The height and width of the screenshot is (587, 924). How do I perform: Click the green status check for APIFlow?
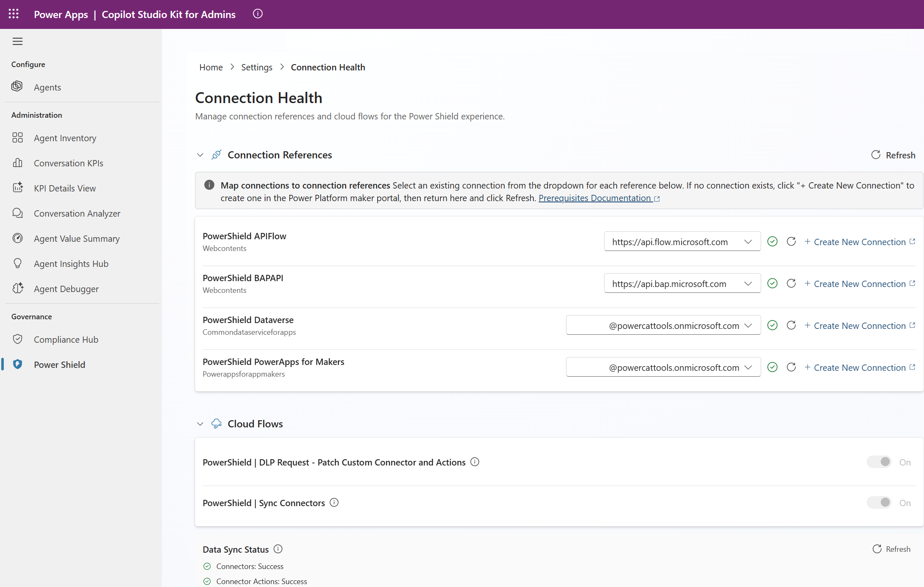click(x=772, y=241)
